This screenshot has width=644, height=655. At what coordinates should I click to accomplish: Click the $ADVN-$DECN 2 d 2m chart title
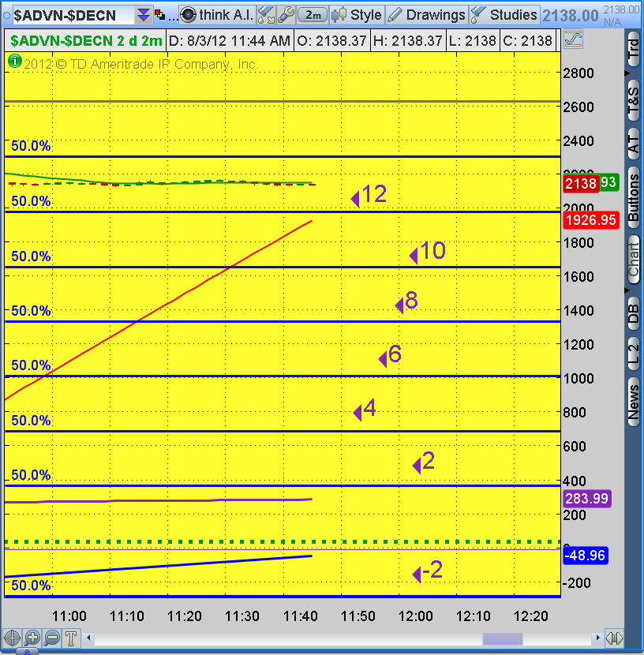point(86,41)
